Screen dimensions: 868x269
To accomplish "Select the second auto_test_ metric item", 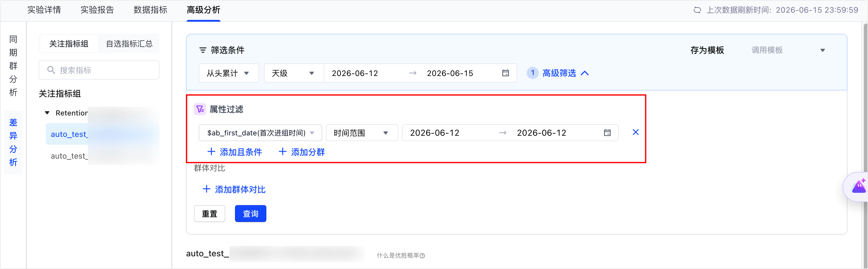I will pos(102,156).
